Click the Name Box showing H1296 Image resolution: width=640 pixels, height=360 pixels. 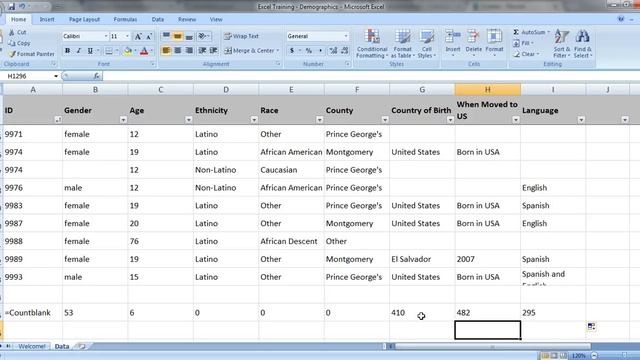click(x=31, y=76)
